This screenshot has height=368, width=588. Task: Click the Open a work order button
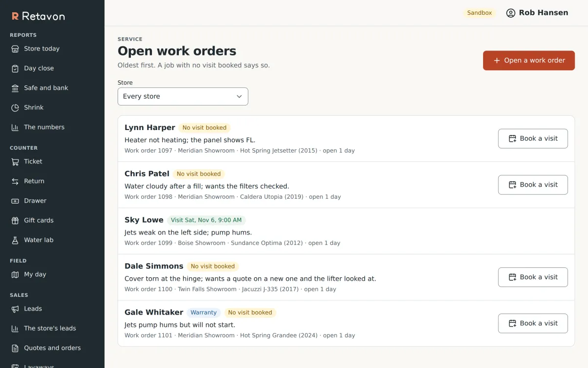point(529,60)
